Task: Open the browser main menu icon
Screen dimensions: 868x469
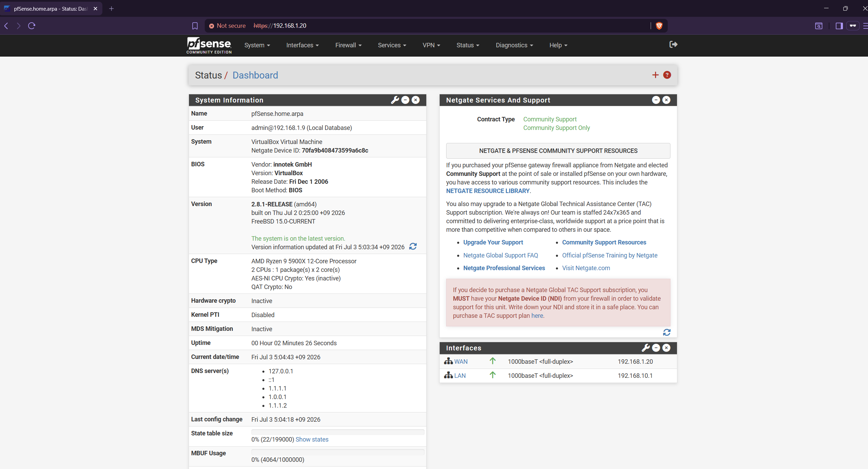Action: click(x=865, y=26)
